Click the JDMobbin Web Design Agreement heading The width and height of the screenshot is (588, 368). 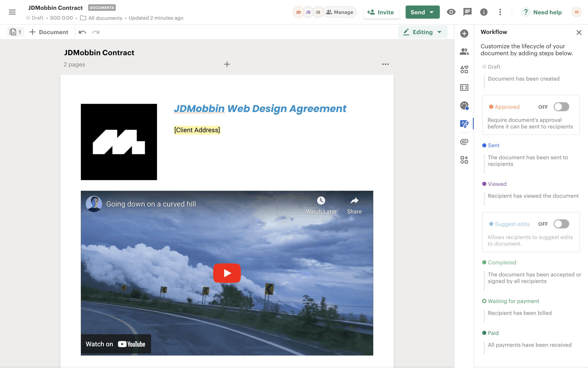(x=260, y=109)
